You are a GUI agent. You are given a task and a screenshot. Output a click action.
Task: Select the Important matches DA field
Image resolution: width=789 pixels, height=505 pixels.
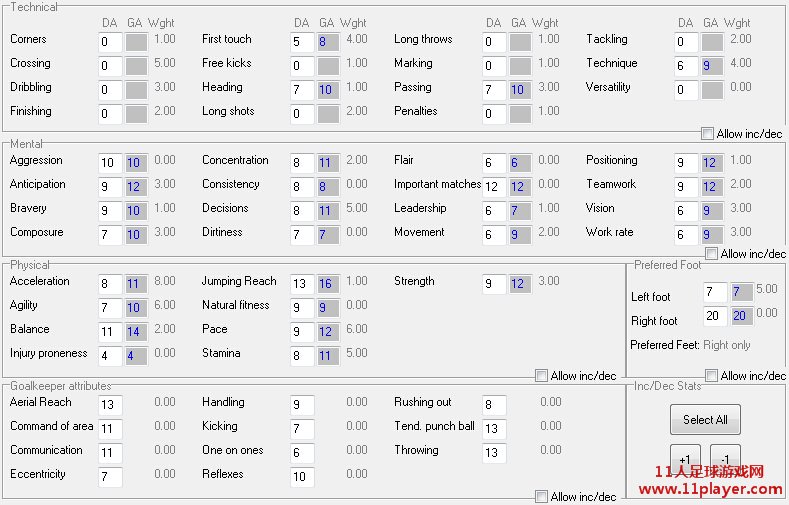494,186
